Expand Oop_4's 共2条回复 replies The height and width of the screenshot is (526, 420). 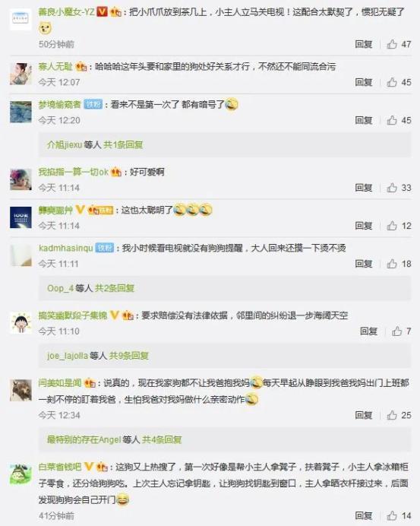(114, 288)
